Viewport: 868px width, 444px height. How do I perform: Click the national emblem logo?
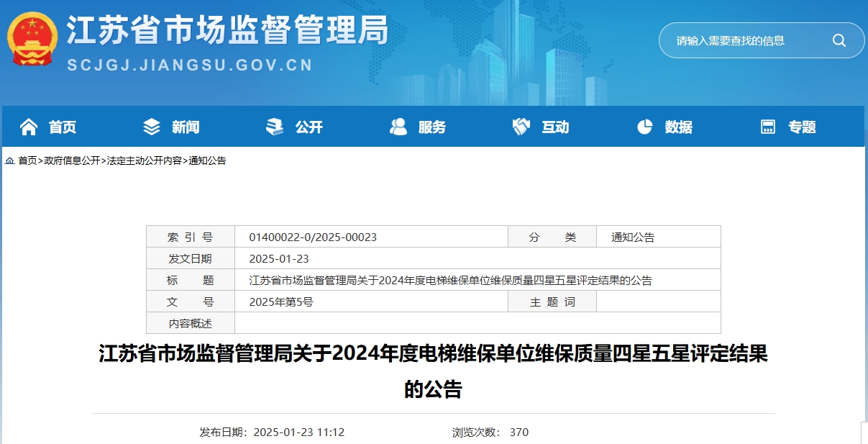coord(32,38)
